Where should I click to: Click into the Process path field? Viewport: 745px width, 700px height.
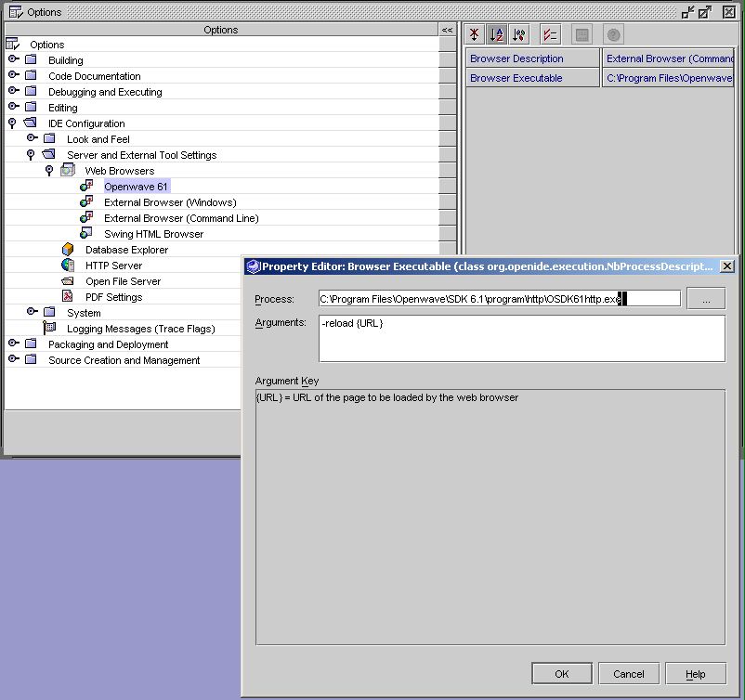[500, 299]
